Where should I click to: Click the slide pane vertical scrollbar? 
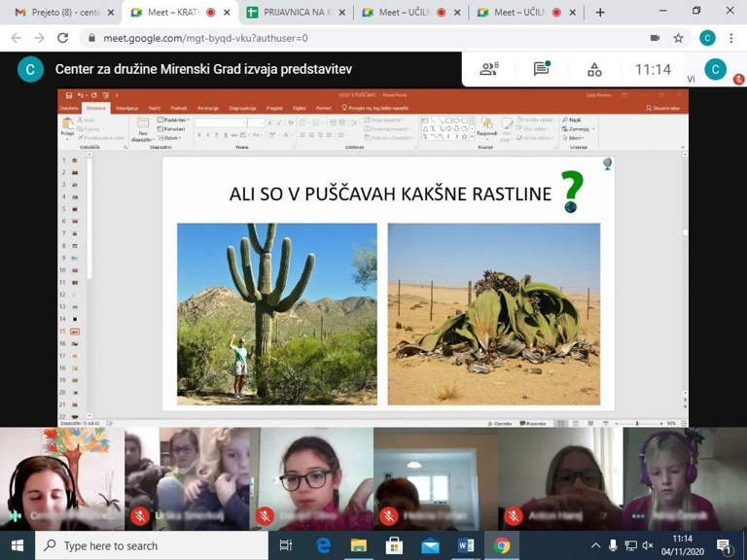tap(686, 274)
